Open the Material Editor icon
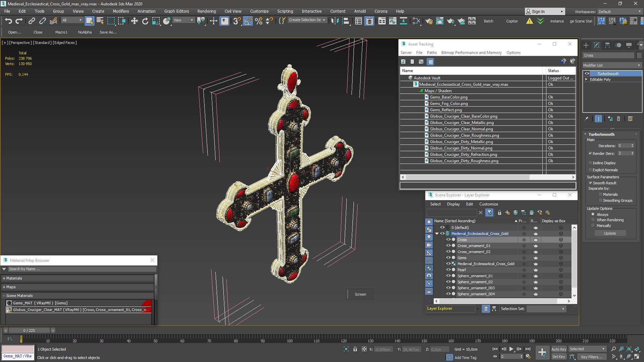 [417, 21]
